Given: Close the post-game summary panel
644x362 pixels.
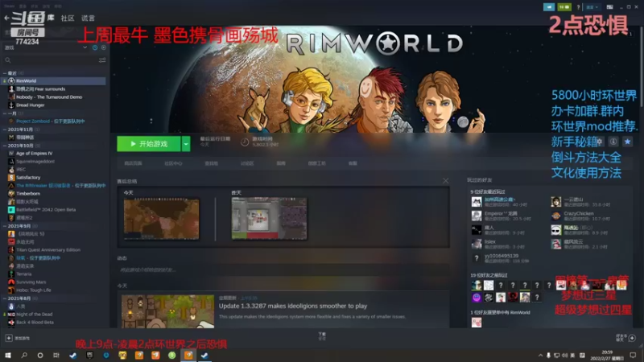Looking at the screenshot, I should coord(446,180).
